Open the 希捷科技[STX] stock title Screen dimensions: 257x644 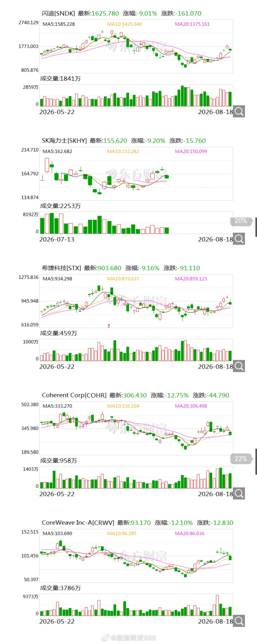[x=61, y=268]
